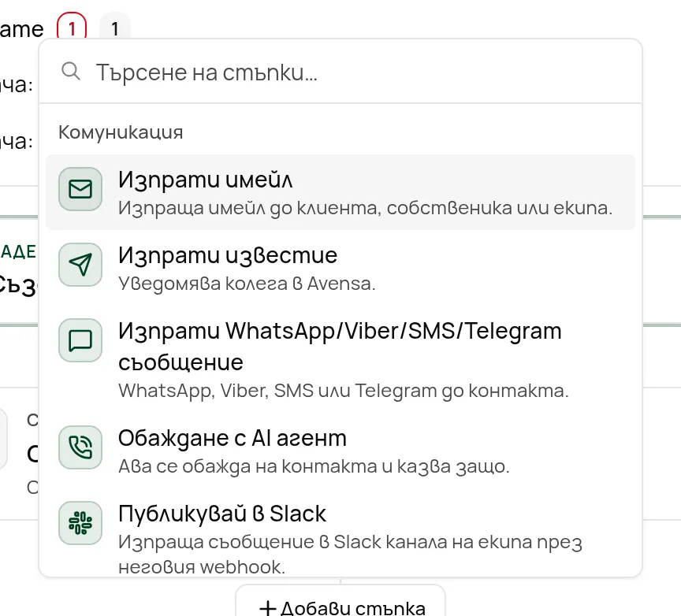Viewport: 681px width, 616px height.
Task: Click description 'Изпраща имейл до клиента, собственика или екипа.'
Action: [365, 208]
